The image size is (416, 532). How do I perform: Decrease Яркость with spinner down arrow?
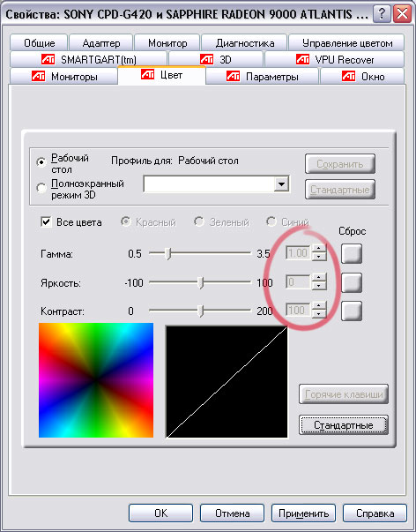point(319,286)
